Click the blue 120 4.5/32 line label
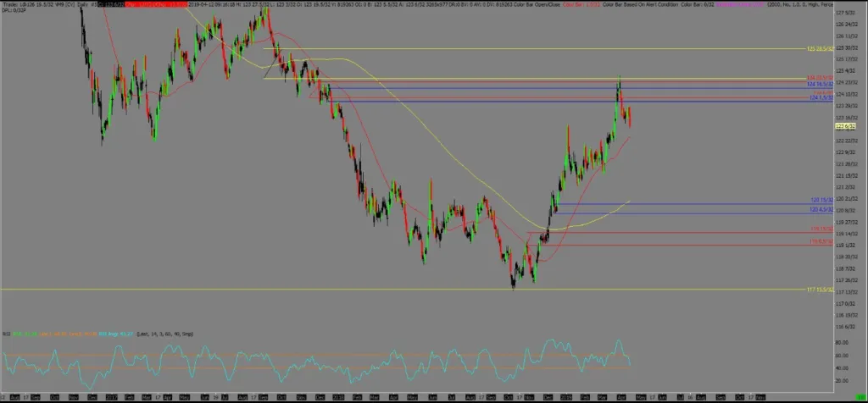 coord(821,209)
